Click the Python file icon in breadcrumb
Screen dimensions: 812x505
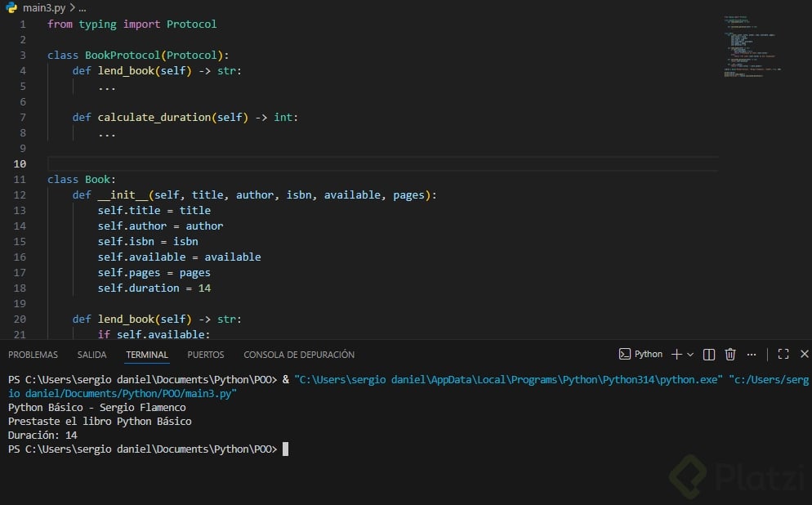click(x=12, y=7)
